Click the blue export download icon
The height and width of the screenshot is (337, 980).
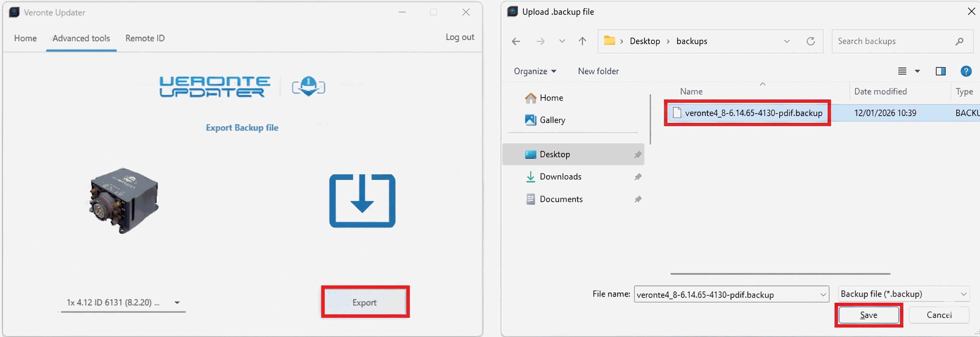[x=362, y=201]
